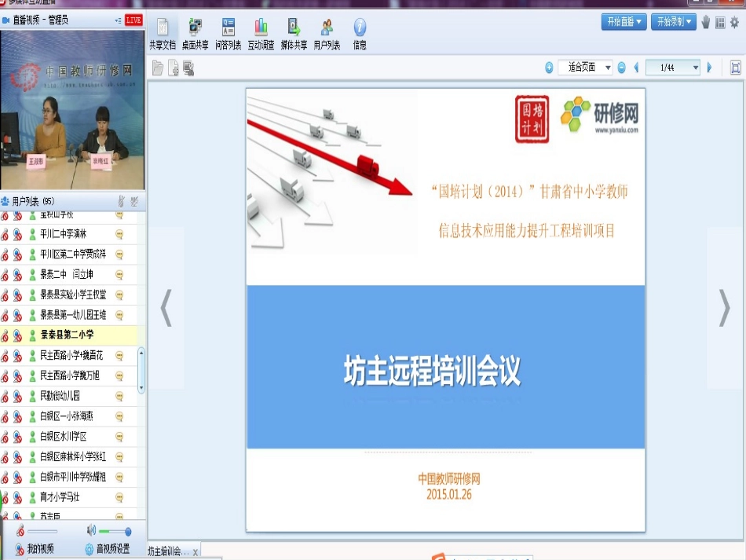Toggle camera for 景泰县第一幼儿园王维
746x560 pixels.
(17, 315)
